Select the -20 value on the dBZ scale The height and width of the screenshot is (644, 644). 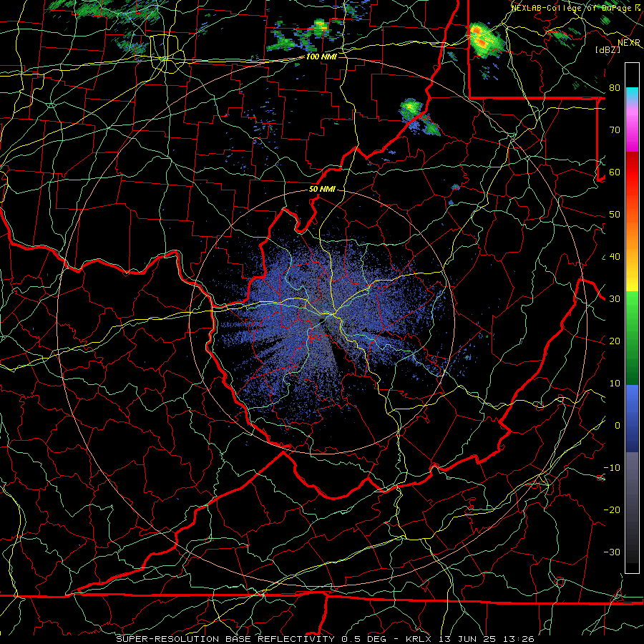click(x=612, y=509)
